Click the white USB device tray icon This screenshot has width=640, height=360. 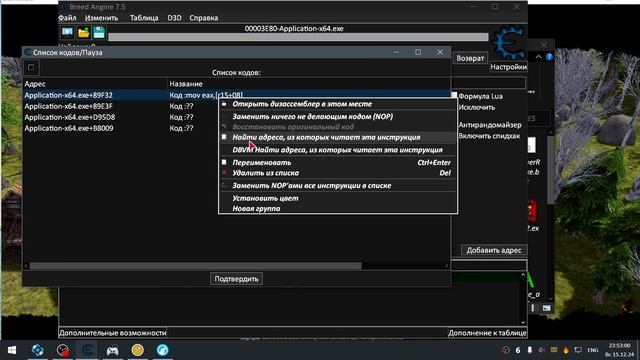529,350
